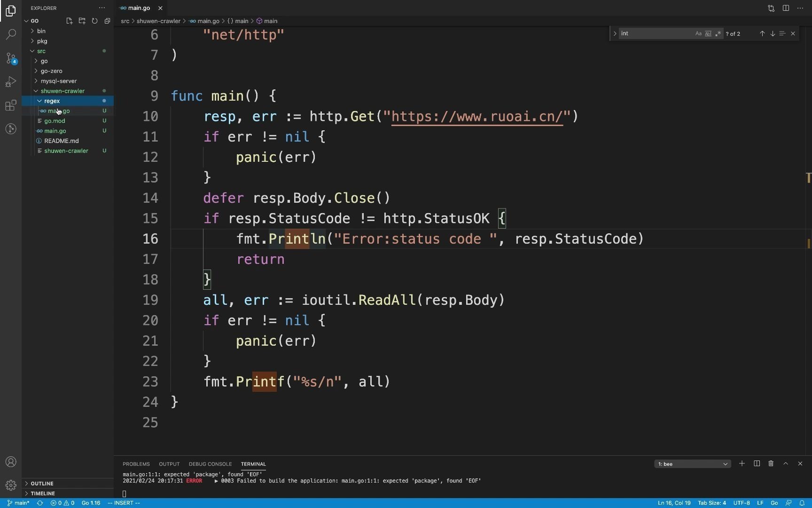This screenshot has width=812, height=508.
Task: Open errors and warnings count in status bar
Action: click(62, 503)
